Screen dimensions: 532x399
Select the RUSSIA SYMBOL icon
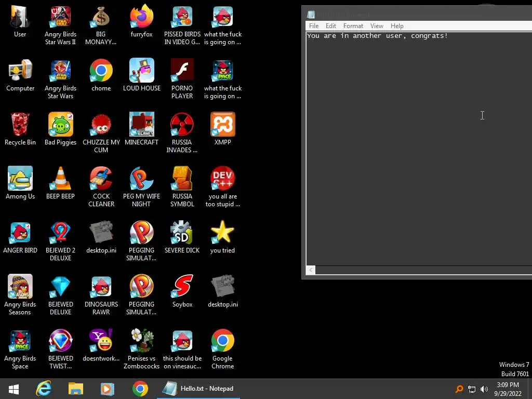click(182, 187)
